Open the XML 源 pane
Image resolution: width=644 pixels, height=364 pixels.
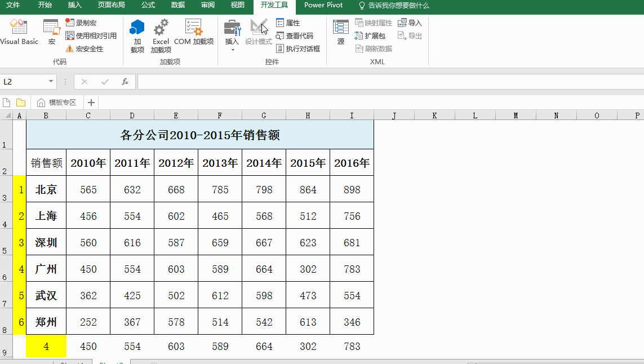tap(341, 32)
